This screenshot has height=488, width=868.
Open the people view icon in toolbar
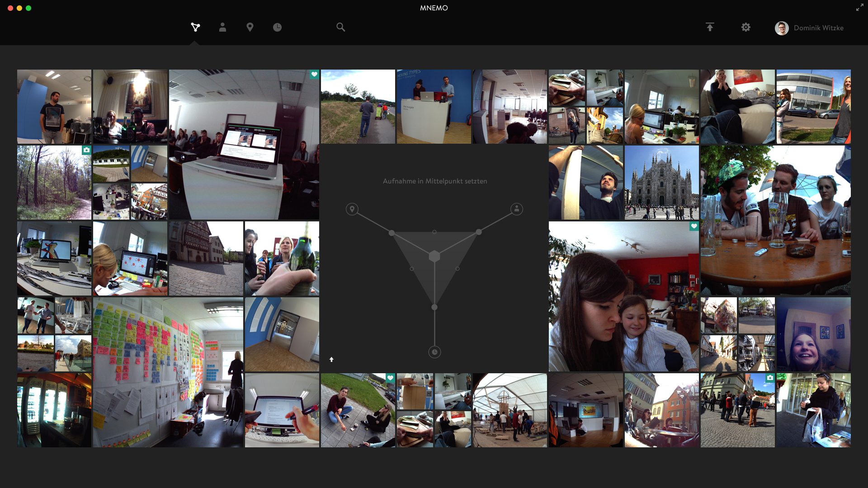pos(222,27)
